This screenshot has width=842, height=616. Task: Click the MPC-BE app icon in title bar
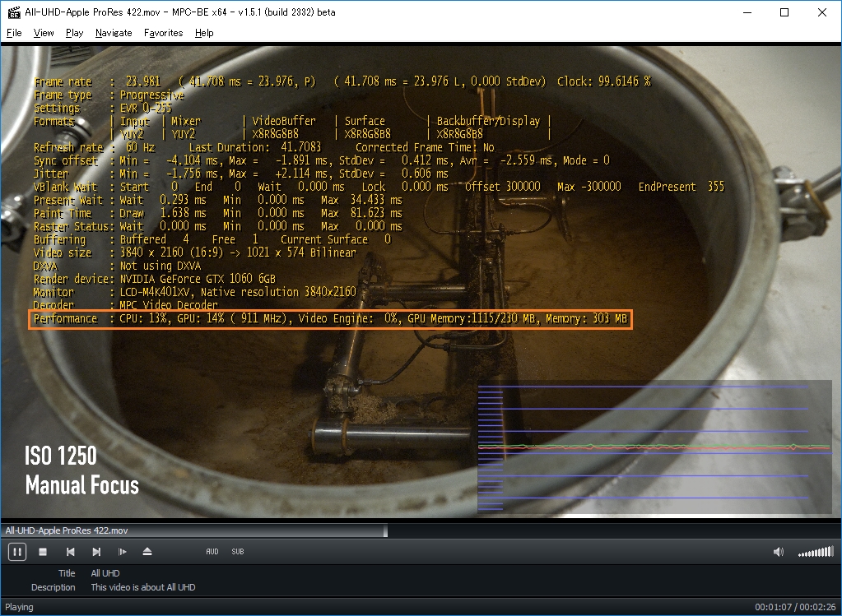pos(14,12)
